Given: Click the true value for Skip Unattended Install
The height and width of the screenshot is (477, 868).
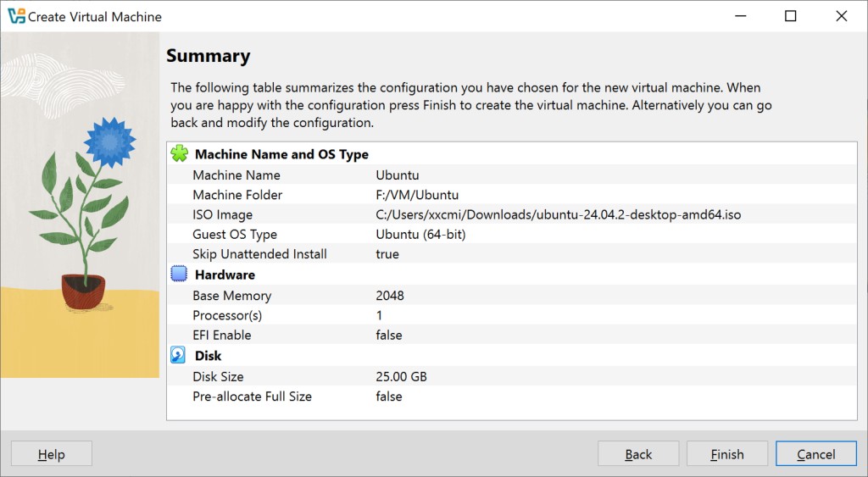Looking at the screenshot, I should coord(387,254).
